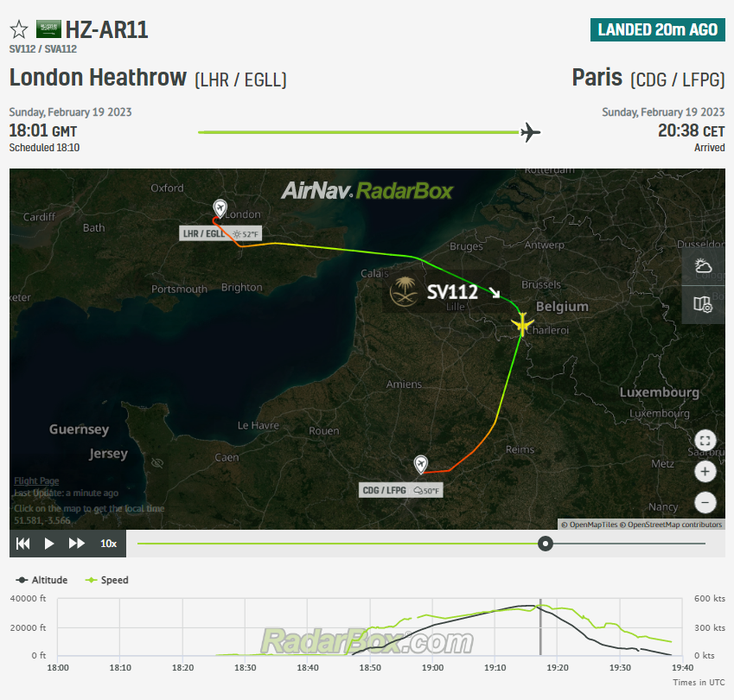Toggle the Altitude series in chart legend
This screenshot has height=700, width=734.
[41, 580]
